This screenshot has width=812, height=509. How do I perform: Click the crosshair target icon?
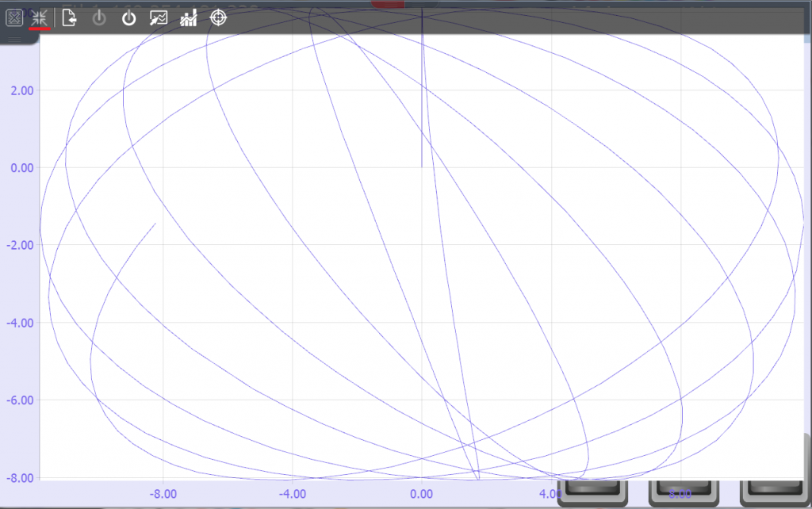(x=219, y=18)
